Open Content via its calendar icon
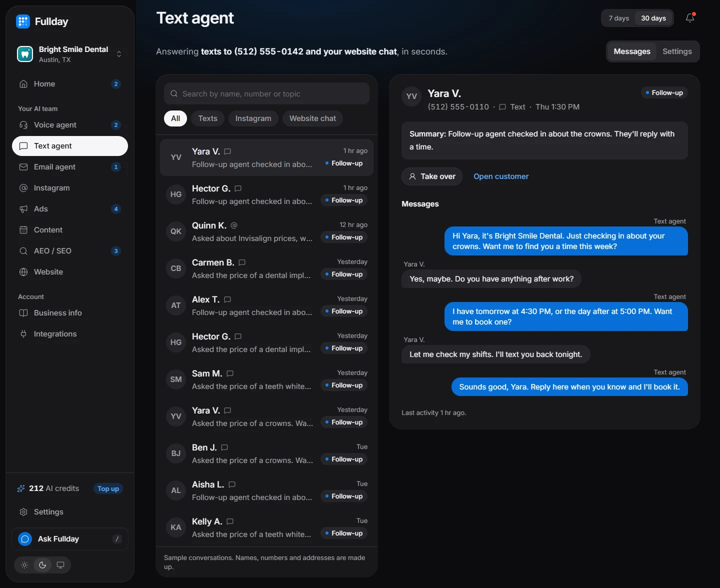 (23, 230)
